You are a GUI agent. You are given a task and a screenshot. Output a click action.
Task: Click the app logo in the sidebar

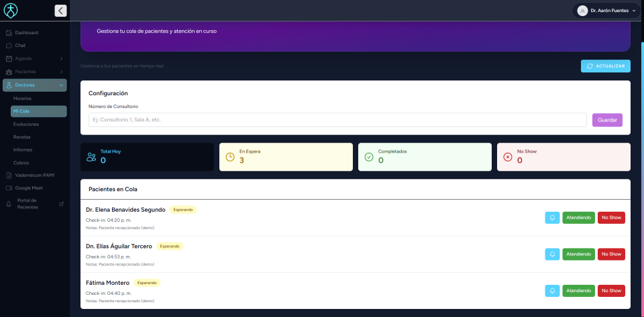tap(11, 11)
